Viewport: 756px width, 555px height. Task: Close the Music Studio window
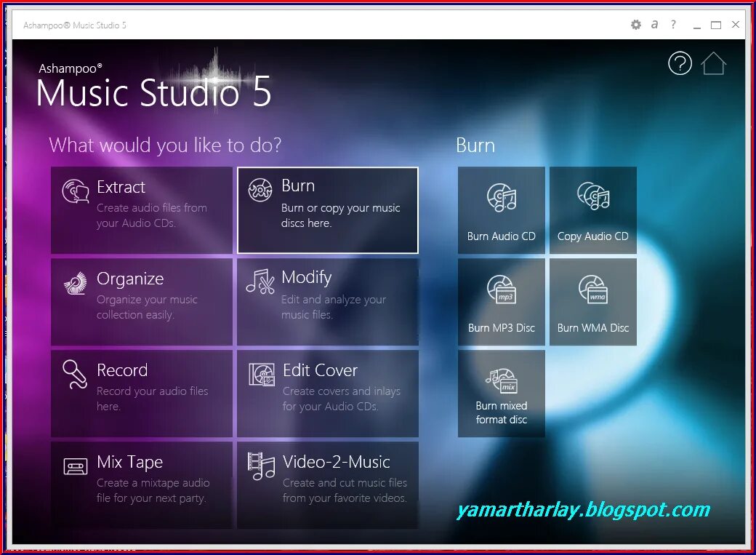[x=735, y=25]
